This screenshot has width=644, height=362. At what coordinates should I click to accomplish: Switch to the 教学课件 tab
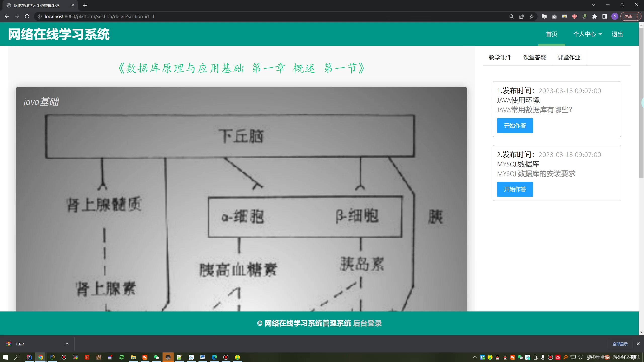(x=500, y=57)
